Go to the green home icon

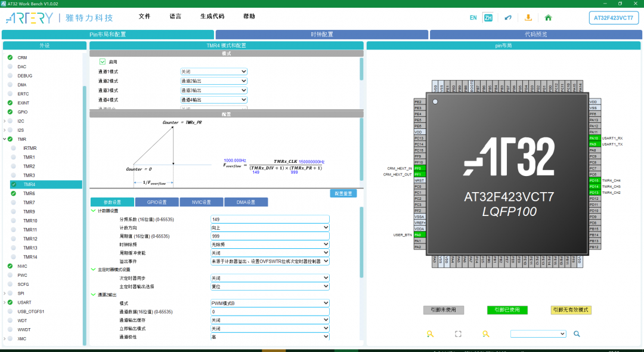pos(548,18)
